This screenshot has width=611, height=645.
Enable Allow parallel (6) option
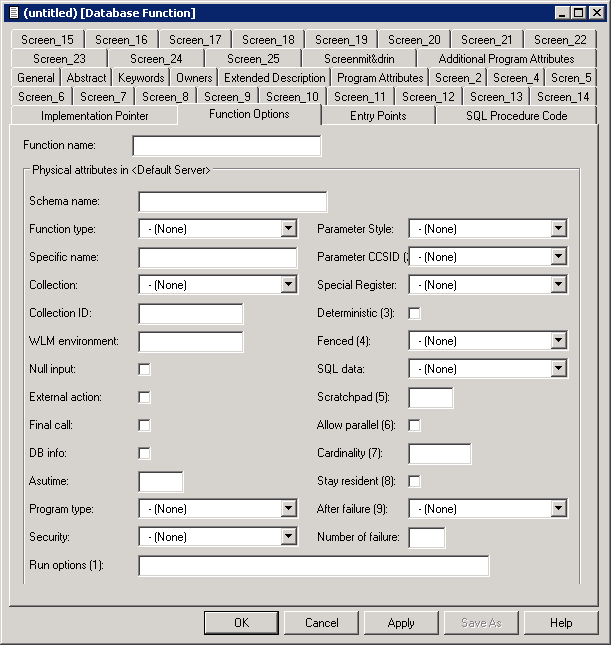[415, 425]
